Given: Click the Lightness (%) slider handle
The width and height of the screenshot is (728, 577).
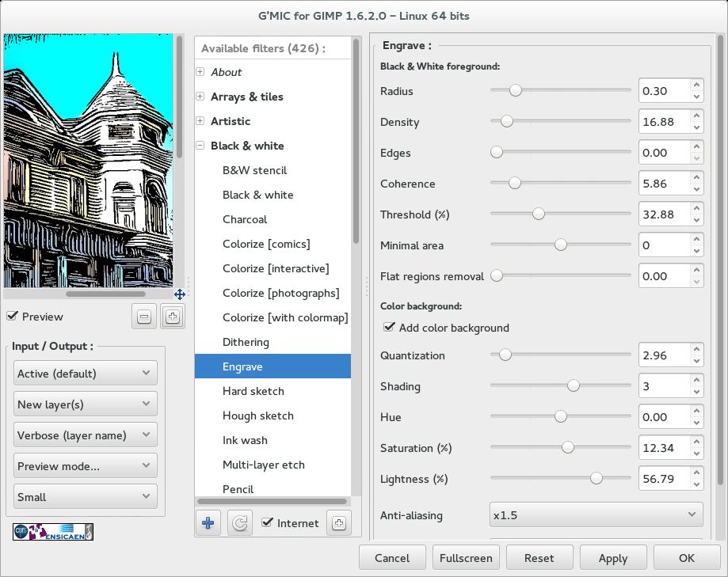Looking at the screenshot, I should coord(596,479).
